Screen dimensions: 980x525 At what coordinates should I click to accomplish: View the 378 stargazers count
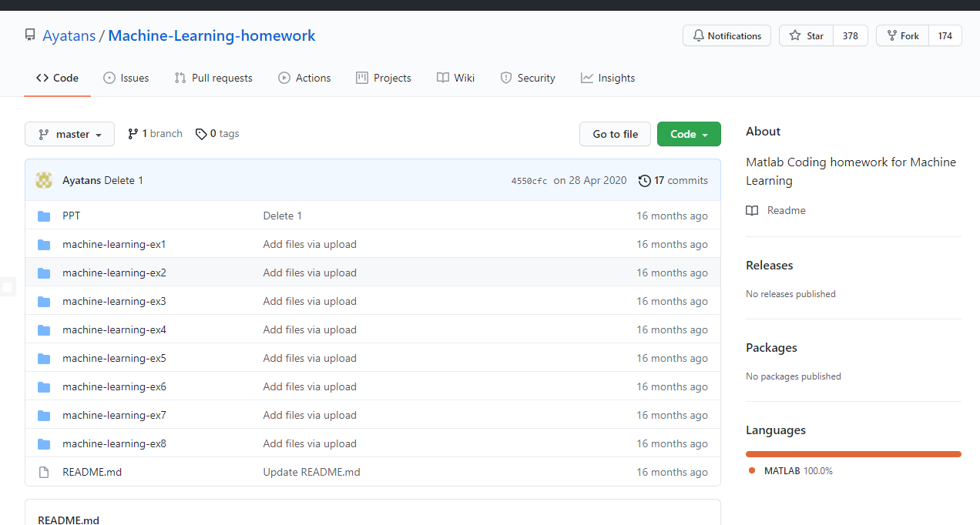[851, 35]
